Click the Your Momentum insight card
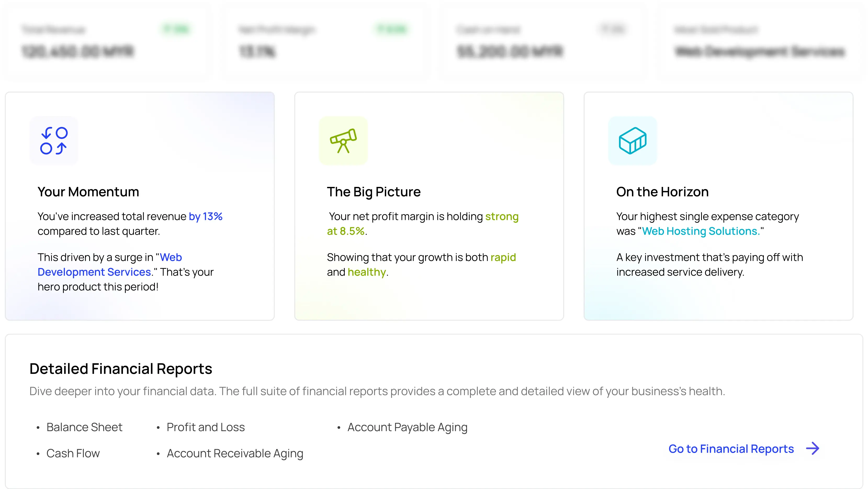Screen dimensions: 868x489 tap(140, 206)
